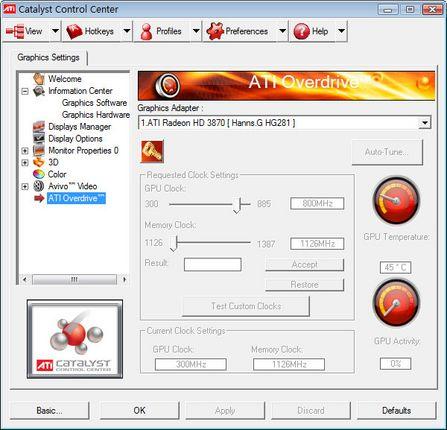447x430 pixels.
Task: Open the Preferences dropdown arrow
Action: tap(282, 31)
